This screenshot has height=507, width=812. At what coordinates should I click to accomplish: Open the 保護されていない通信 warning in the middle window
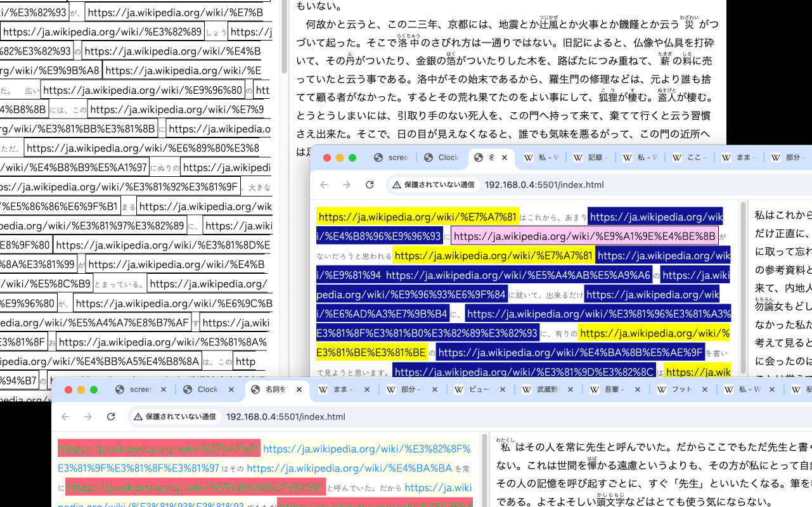(x=433, y=185)
